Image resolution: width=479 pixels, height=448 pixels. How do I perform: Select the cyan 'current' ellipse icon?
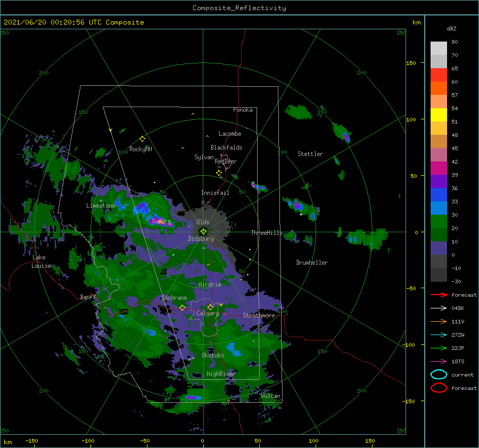click(439, 374)
